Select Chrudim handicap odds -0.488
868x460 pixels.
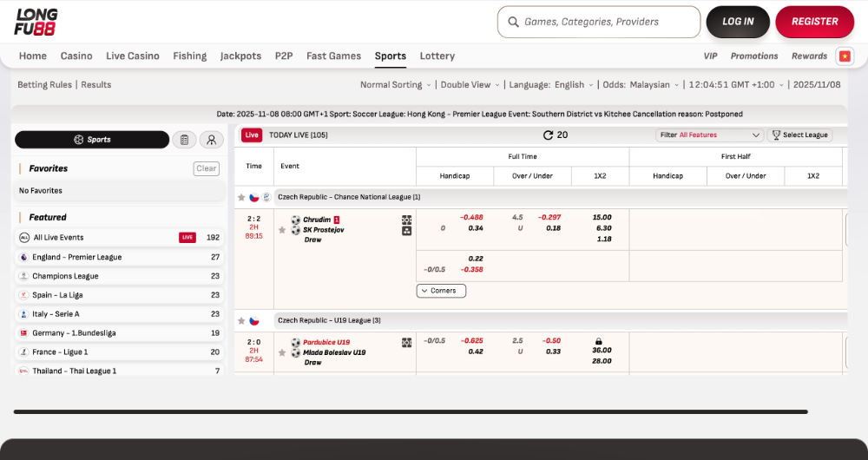(x=471, y=218)
